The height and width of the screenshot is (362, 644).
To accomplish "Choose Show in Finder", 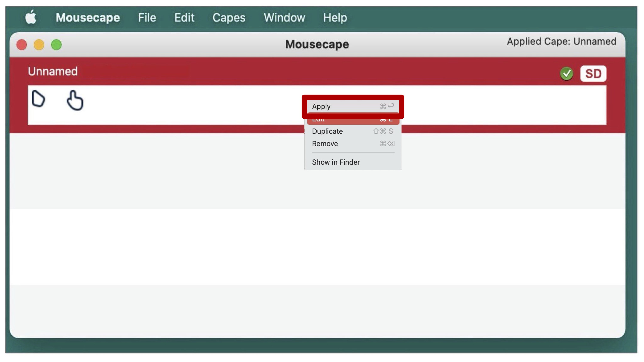I will tap(353, 162).
